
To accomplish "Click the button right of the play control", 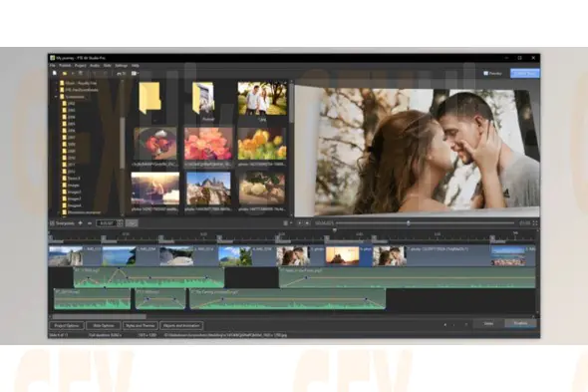I will click(307, 223).
